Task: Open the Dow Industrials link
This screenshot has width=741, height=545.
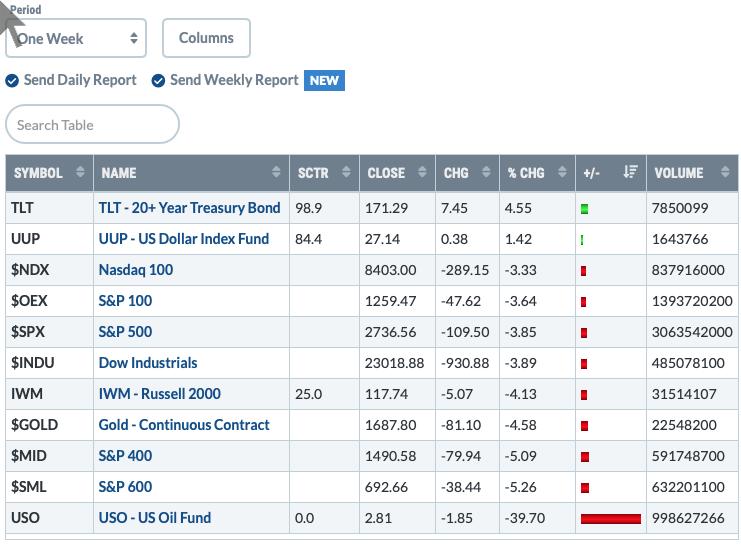Action: click(148, 363)
